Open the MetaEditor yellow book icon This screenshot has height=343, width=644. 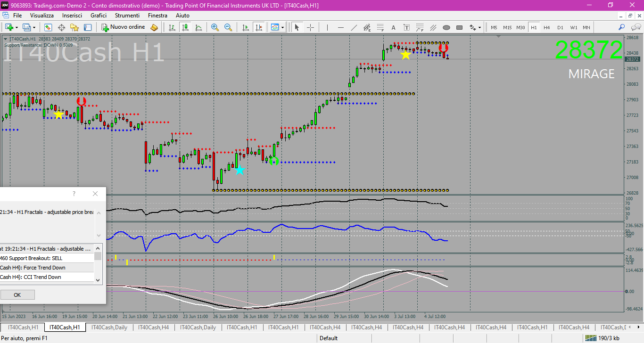pos(154,27)
